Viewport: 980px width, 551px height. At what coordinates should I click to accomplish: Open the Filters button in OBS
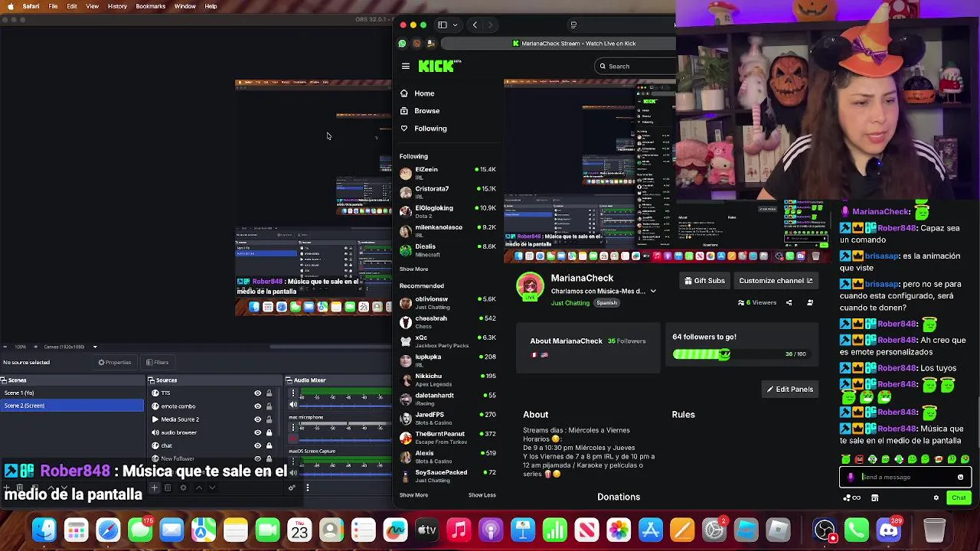157,363
